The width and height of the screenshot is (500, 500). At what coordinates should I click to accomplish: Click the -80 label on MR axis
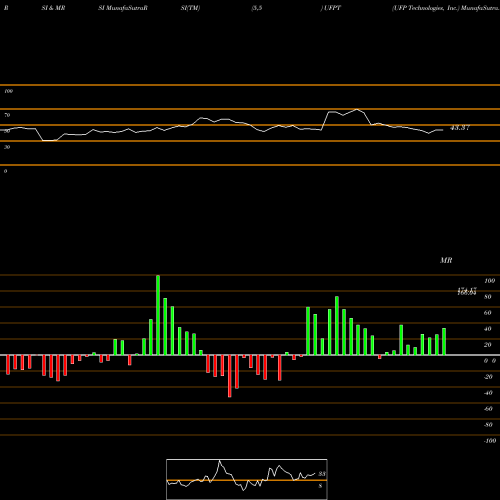pos(488,425)
